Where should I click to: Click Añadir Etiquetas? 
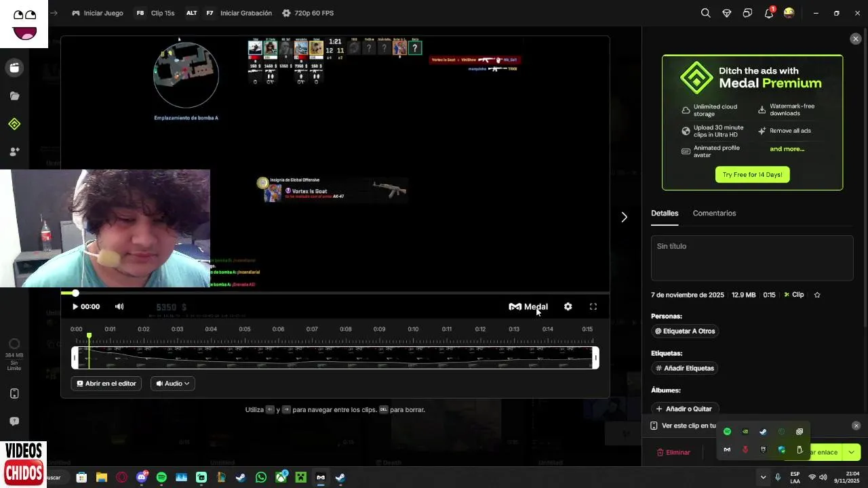pyautogui.click(x=685, y=368)
